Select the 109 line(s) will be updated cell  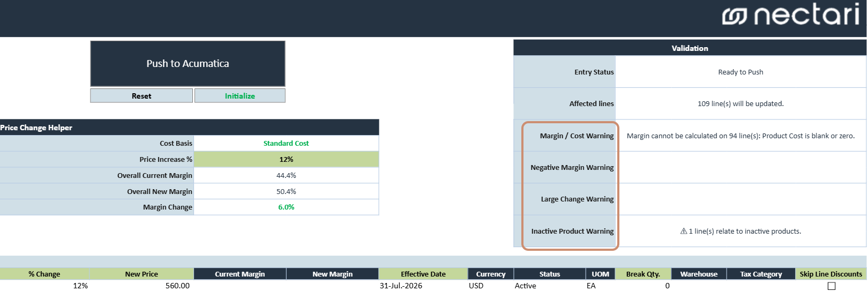click(740, 103)
